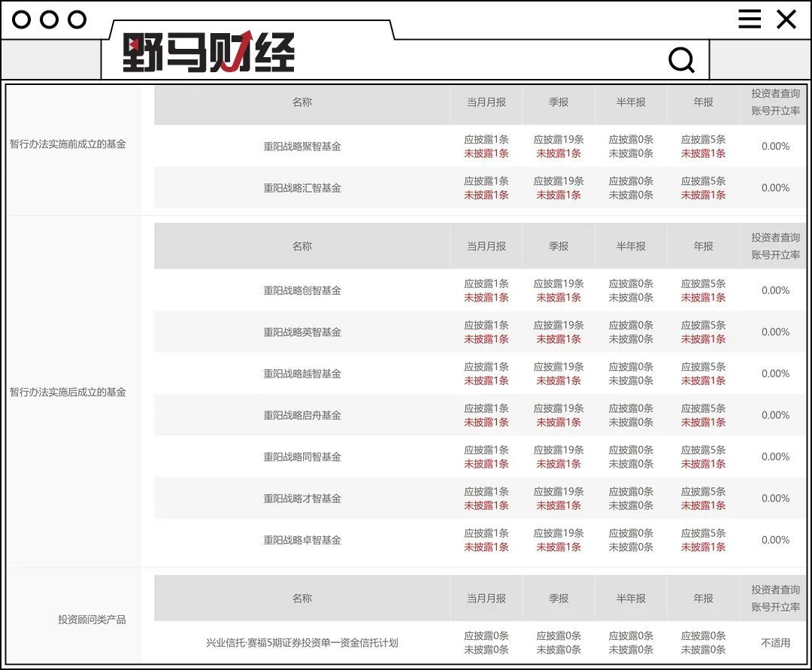
Task: Click 聚智基金 annual report 应披露5条 cell
Action: (703, 139)
